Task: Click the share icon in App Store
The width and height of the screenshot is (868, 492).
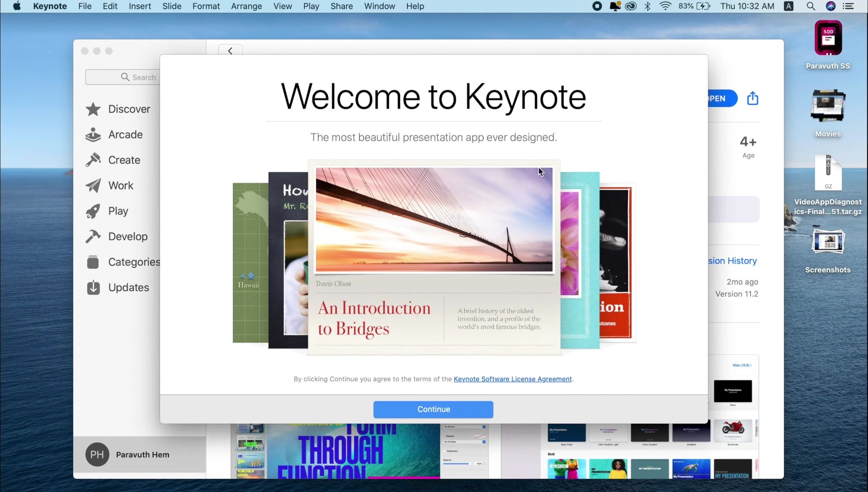Action: (753, 98)
